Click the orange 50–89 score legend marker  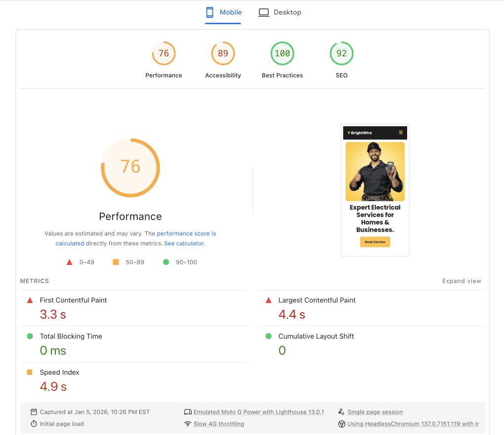[115, 262]
